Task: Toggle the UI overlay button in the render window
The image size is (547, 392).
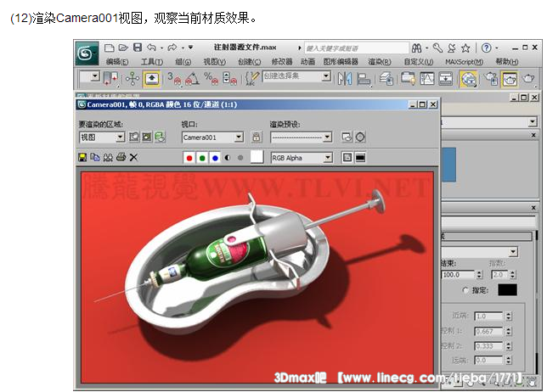Action: pyautogui.click(x=347, y=158)
